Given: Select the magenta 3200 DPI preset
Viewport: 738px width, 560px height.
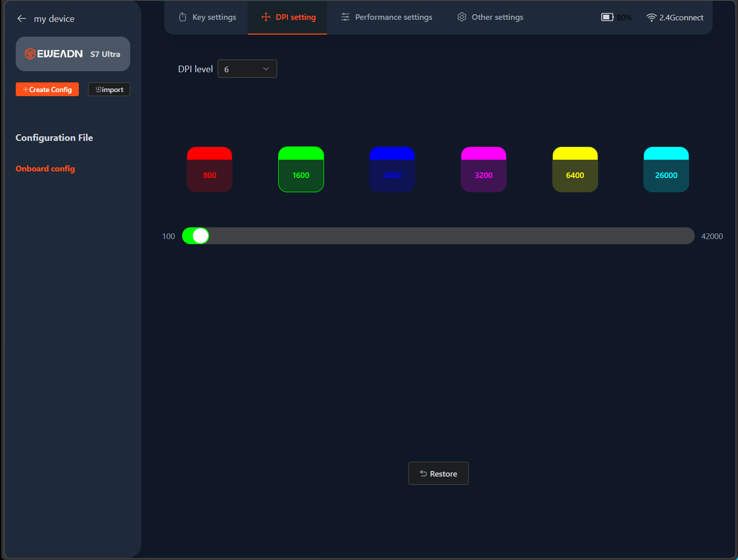Looking at the screenshot, I should click(x=484, y=169).
